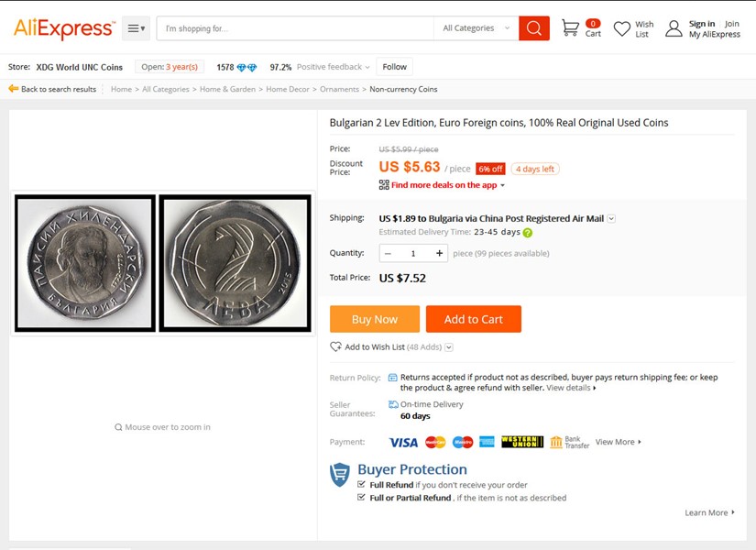Image resolution: width=756 pixels, height=550 pixels.
Task: Click the back arrow to search results
Action: click(x=14, y=89)
